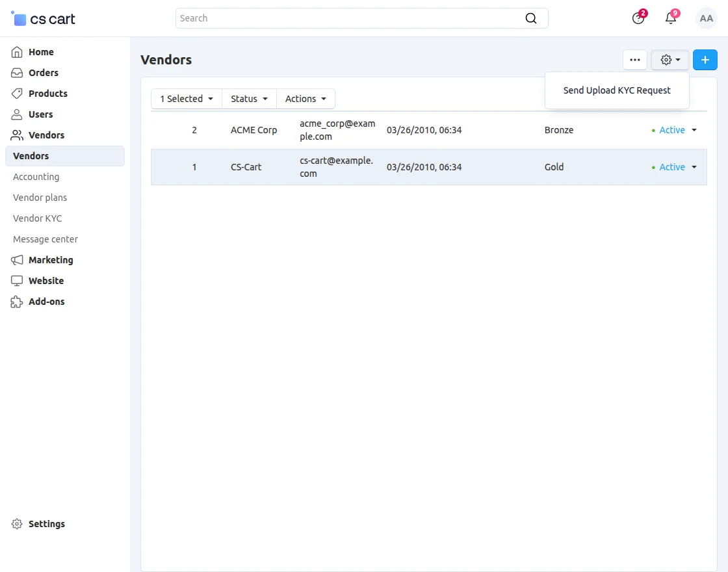Click the blue plus button to add vendor

tap(705, 59)
